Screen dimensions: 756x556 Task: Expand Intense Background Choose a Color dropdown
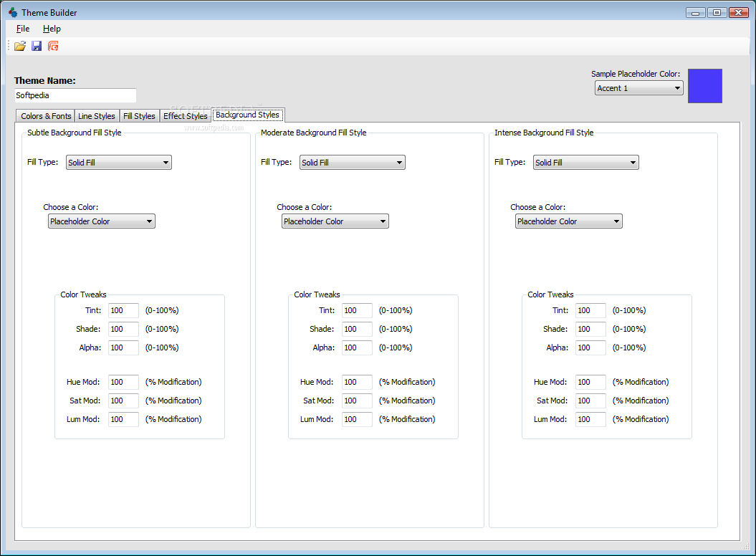pyautogui.click(x=569, y=221)
